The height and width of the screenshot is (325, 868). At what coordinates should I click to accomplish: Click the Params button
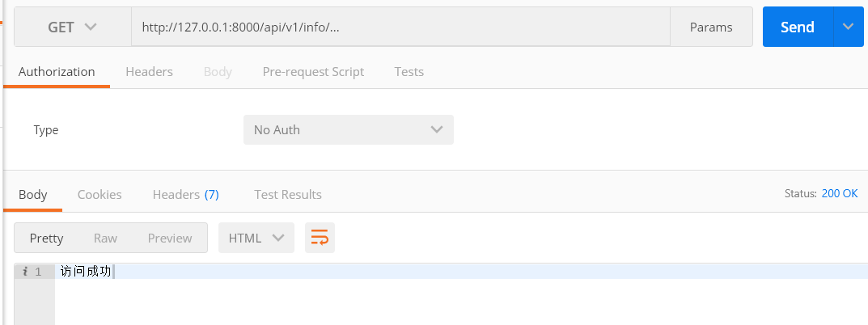tap(710, 27)
